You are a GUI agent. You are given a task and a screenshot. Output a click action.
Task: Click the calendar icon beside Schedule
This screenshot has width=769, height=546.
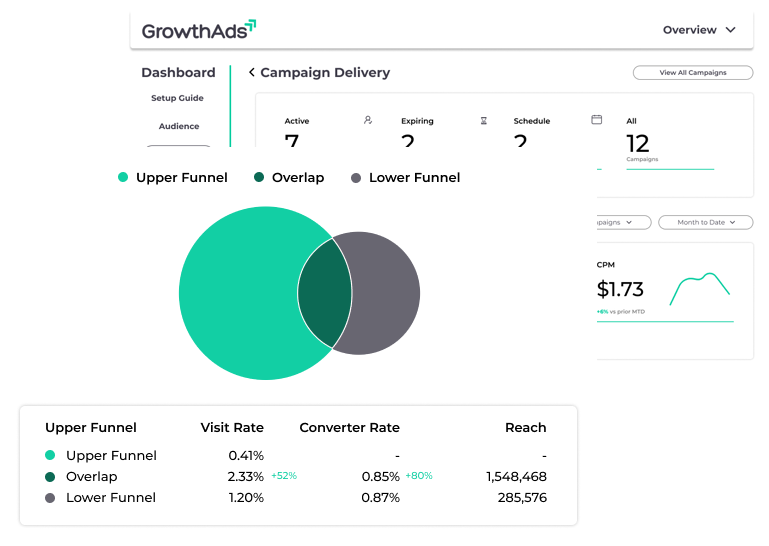pyautogui.click(x=597, y=120)
